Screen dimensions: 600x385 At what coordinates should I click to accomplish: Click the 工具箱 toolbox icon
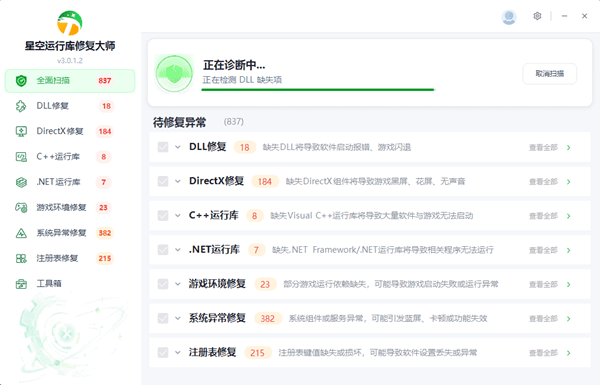[21, 284]
